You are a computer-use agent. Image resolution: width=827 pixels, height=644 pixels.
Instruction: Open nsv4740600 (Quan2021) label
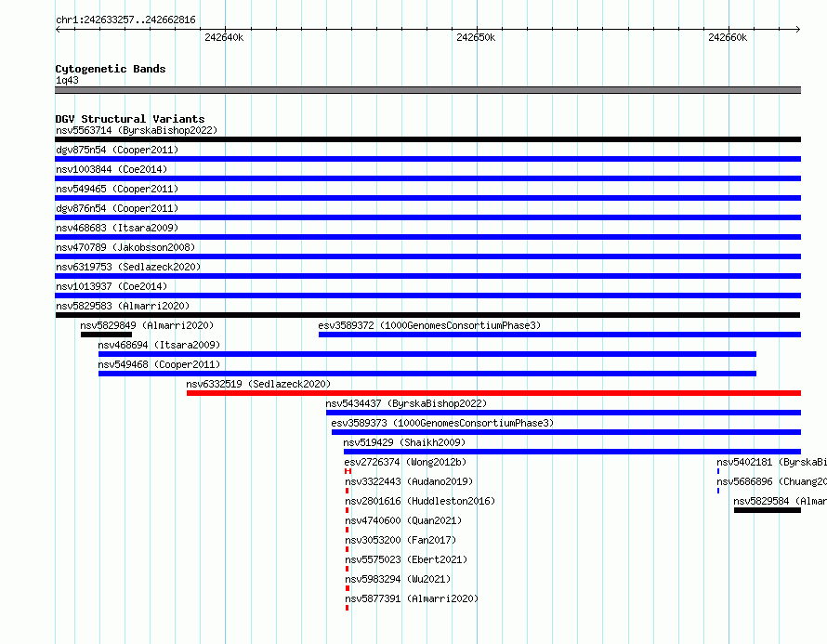tap(403, 520)
